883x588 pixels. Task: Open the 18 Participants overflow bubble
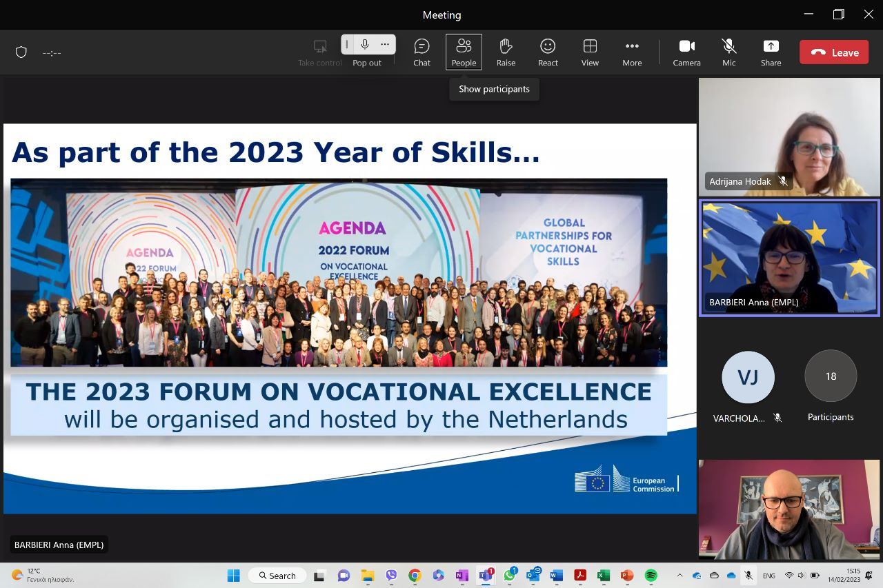(x=831, y=376)
